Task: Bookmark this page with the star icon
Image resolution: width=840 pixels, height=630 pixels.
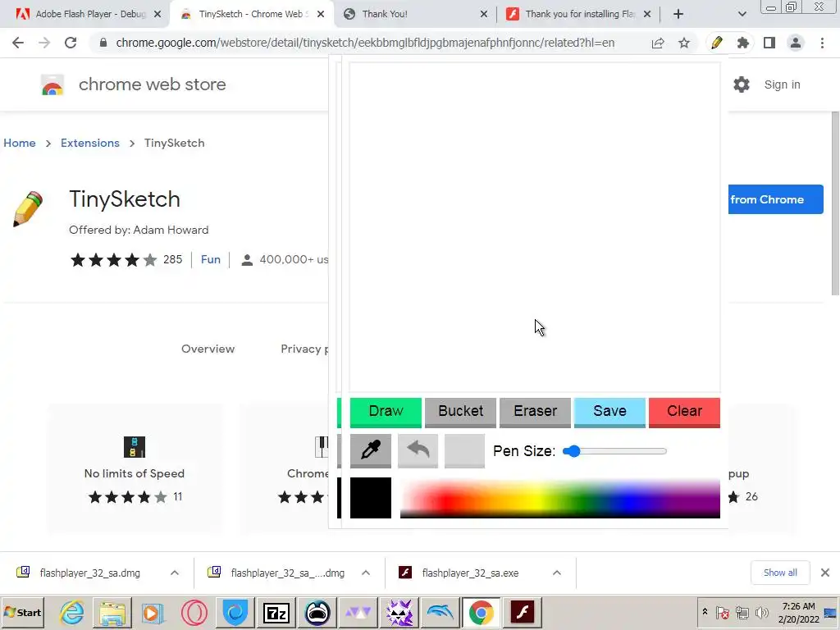Action: click(684, 43)
